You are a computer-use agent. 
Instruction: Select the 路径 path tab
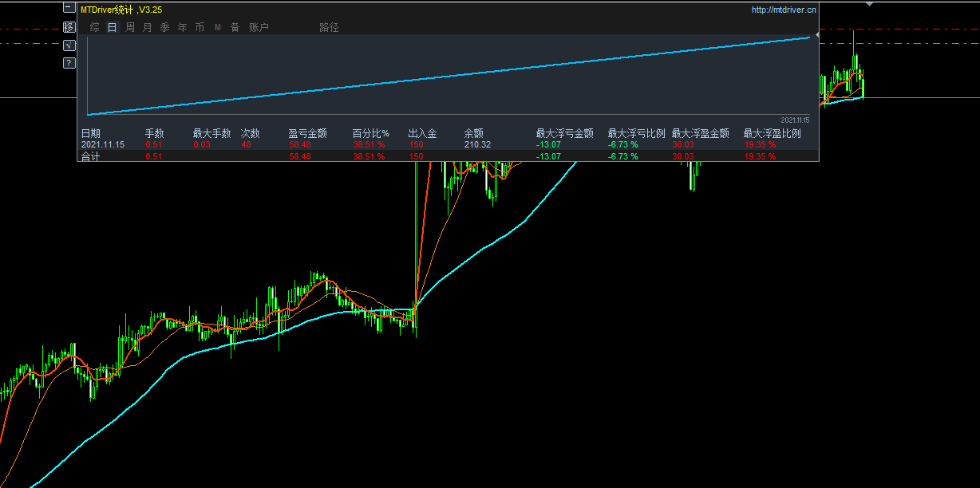coord(329,27)
